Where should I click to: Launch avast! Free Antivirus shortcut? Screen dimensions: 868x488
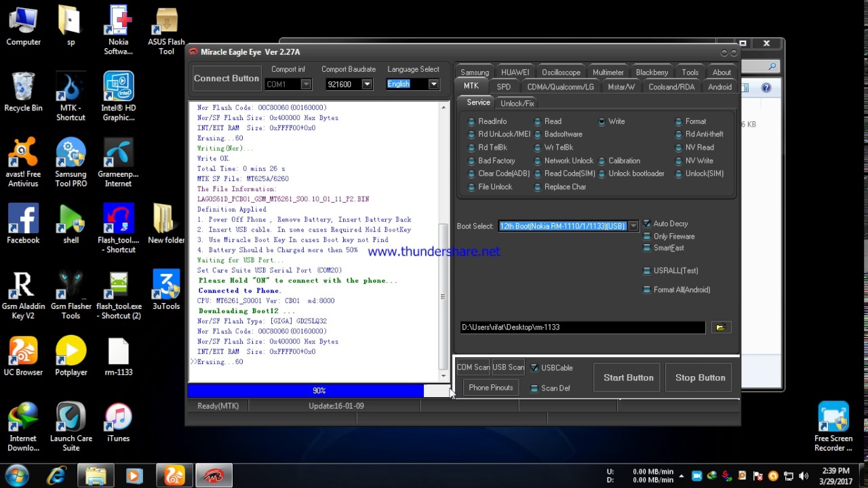(x=23, y=163)
